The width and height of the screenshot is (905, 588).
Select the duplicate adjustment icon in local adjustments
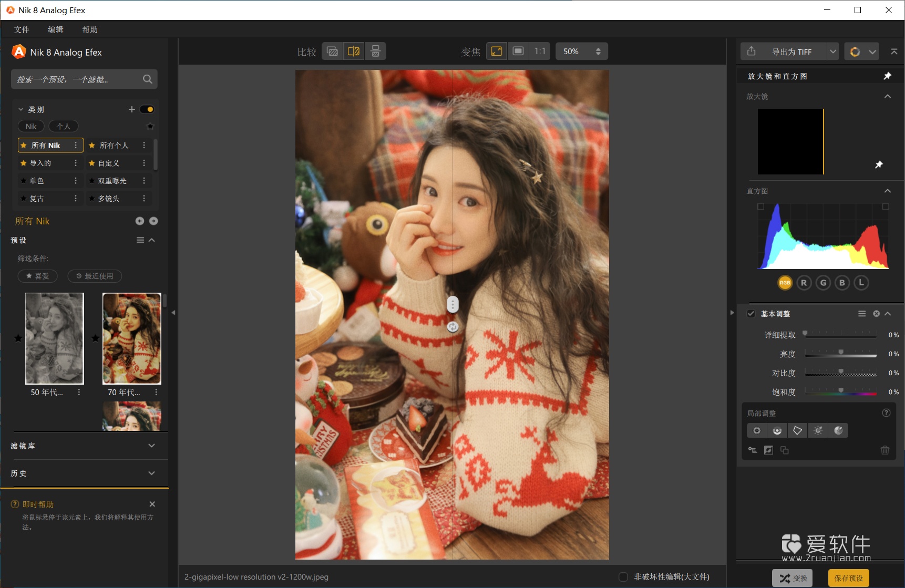point(785,450)
